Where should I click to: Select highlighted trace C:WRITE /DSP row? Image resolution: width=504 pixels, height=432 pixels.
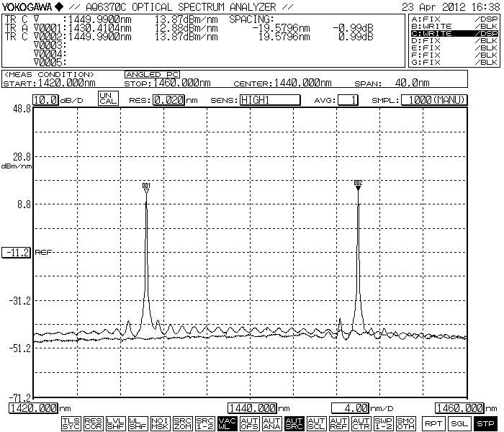[454, 33]
